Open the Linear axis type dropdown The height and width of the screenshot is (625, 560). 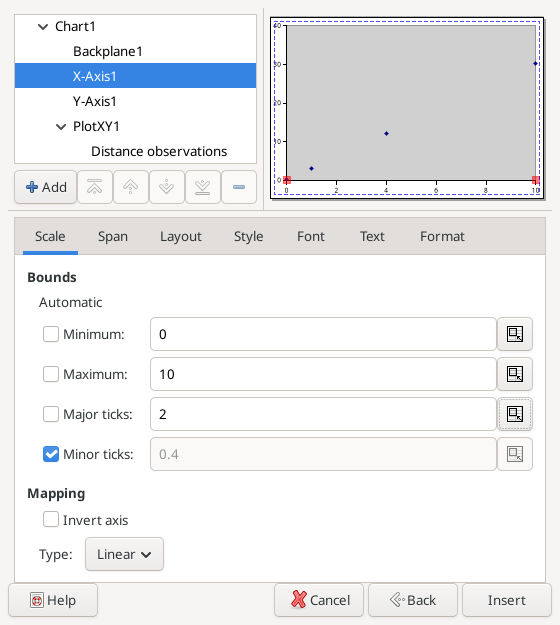[x=124, y=554]
